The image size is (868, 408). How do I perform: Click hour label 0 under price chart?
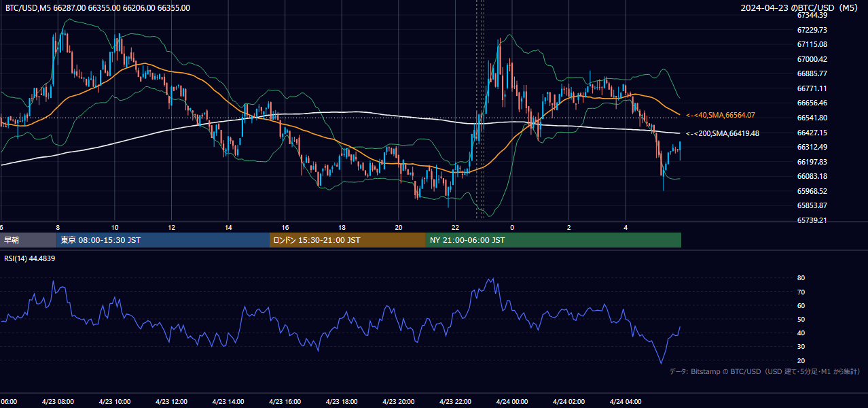click(x=512, y=227)
